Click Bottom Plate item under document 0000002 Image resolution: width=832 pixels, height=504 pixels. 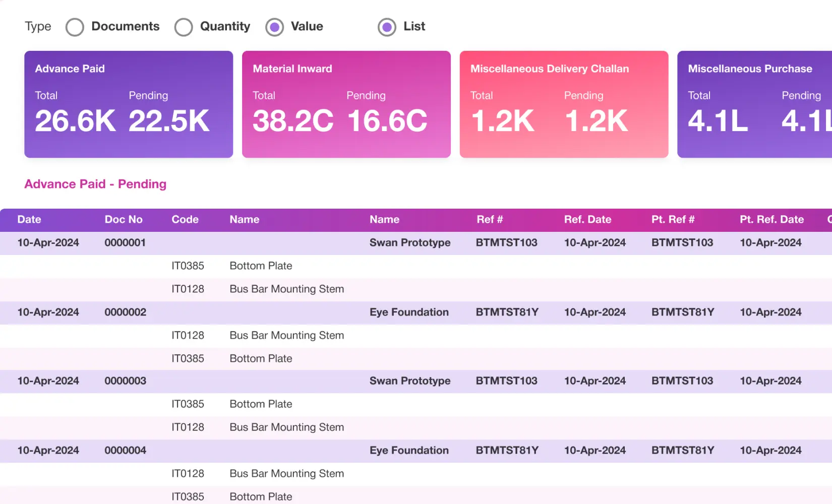(x=261, y=359)
